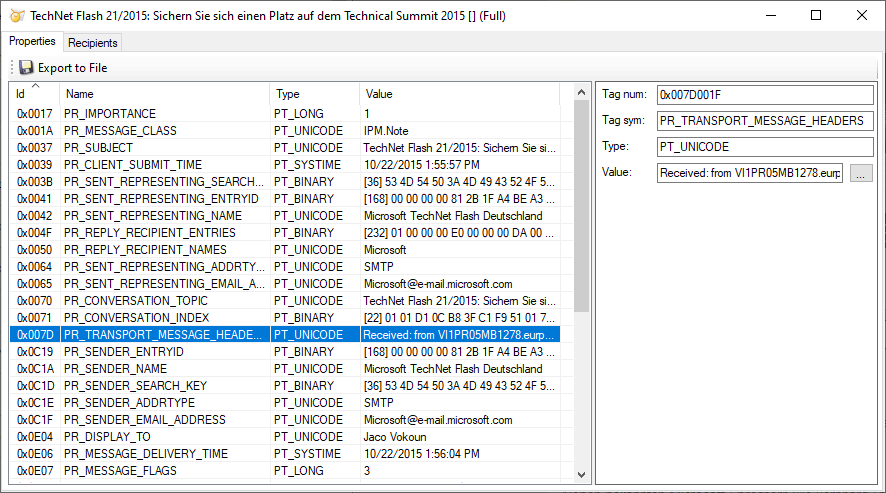
Task: Select the PR_SENDER_NAME row
Action: click(285, 369)
